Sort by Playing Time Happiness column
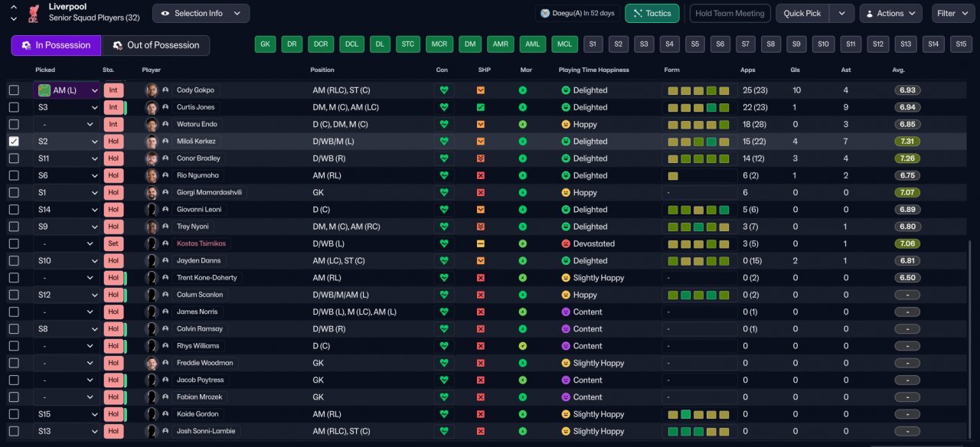 (x=593, y=70)
